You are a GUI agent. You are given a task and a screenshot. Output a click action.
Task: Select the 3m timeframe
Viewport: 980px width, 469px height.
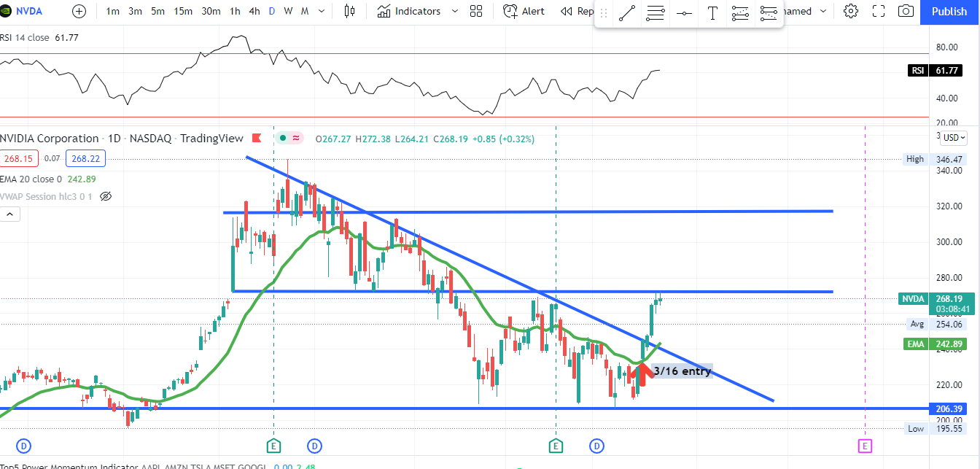(135, 11)
